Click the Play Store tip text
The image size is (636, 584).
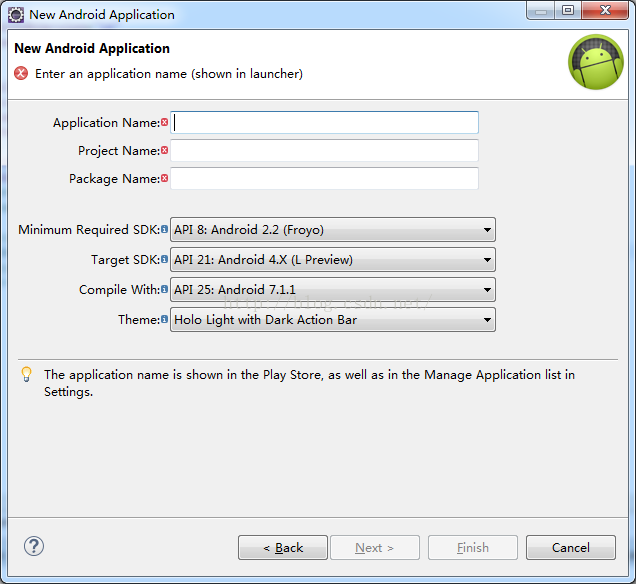[309, 383]
